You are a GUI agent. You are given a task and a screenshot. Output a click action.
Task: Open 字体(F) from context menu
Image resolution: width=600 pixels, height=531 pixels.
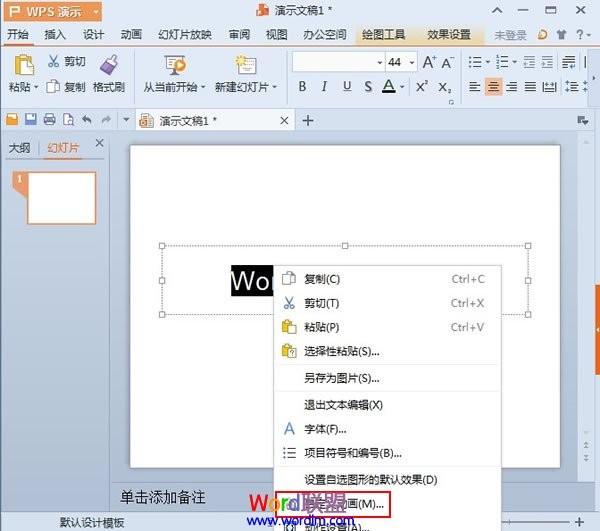(387, 429)
